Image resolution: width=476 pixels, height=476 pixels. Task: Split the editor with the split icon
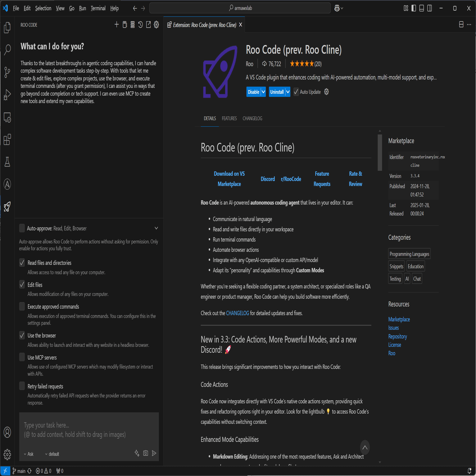[x=461, y=25]
